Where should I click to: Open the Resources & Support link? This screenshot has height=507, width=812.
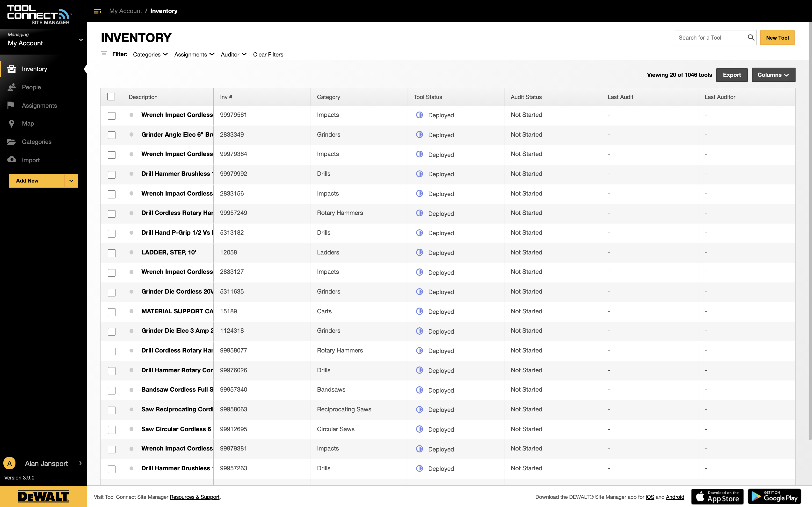(194, 497)
